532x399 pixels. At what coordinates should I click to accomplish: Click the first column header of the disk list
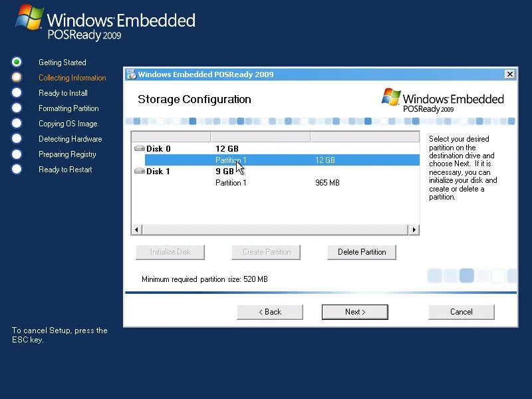[x=171, y=137]
